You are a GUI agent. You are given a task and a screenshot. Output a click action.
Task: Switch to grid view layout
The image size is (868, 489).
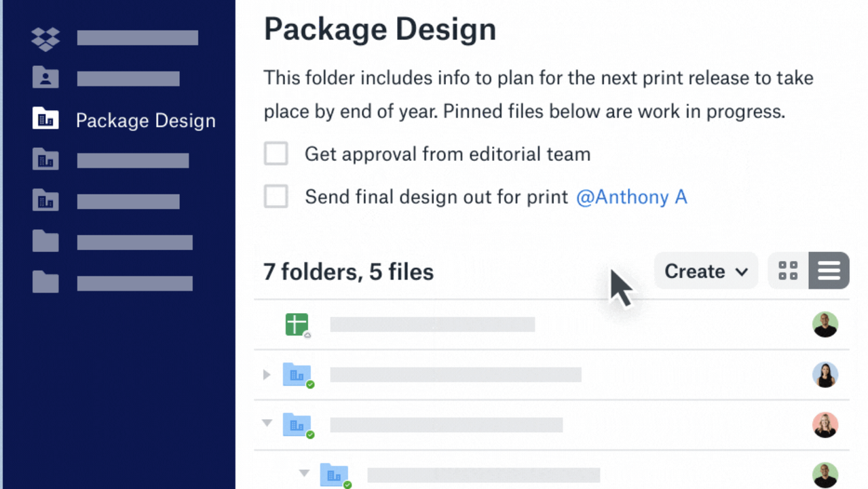788,271
